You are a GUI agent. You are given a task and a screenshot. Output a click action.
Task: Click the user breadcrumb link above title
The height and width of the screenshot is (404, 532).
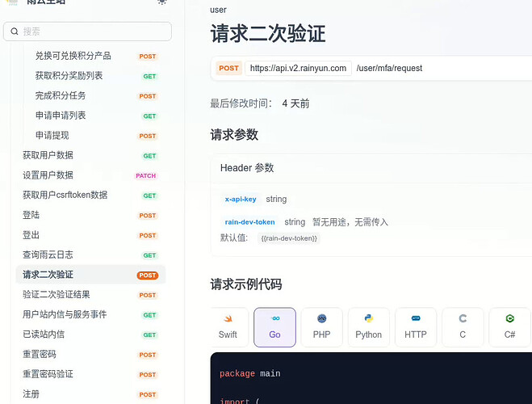[x=218, y=10]
